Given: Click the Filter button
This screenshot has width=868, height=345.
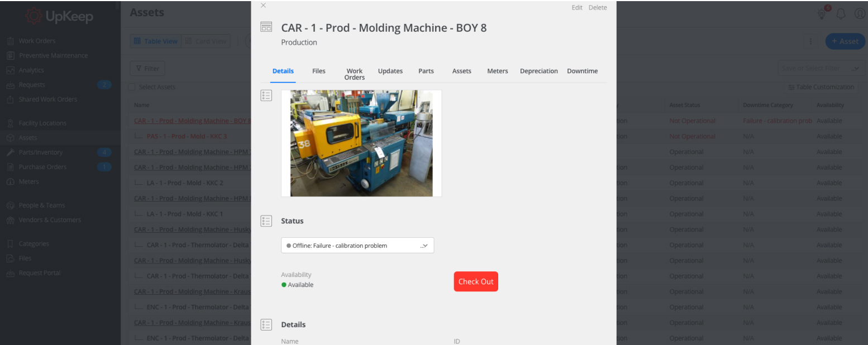Looking at the screenshot, I should tap(147, 69).
